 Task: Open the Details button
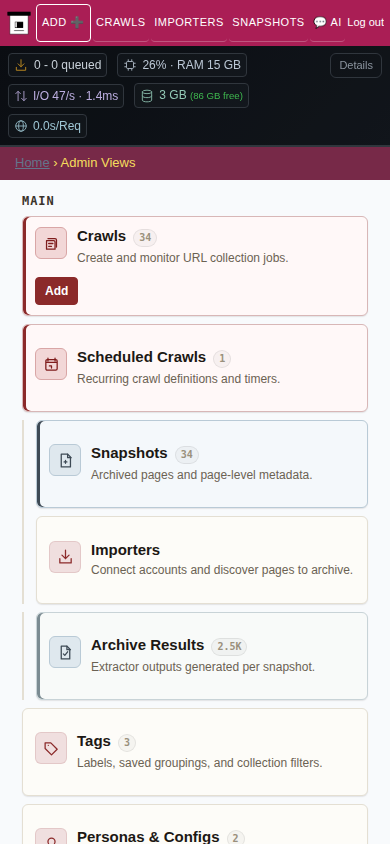coord(356,65)
